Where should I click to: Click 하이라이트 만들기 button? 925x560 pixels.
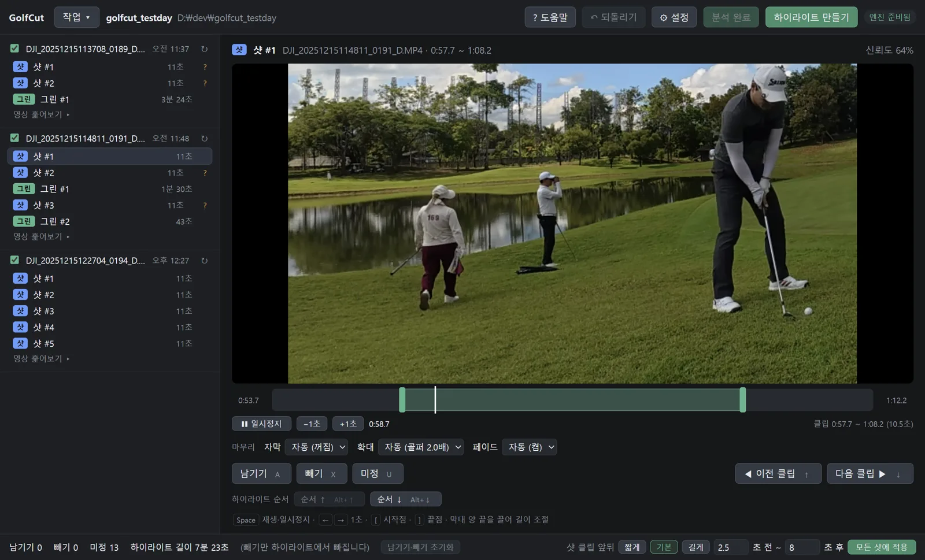[812, 17]
